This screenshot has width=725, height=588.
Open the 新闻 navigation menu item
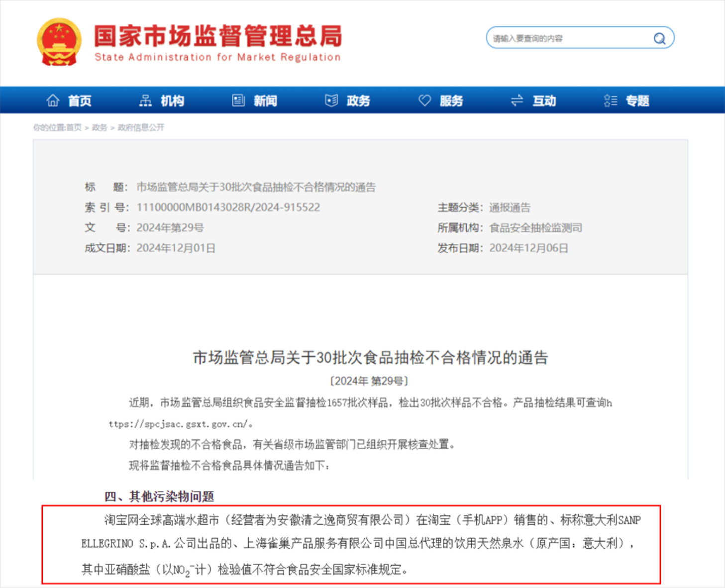266,101
